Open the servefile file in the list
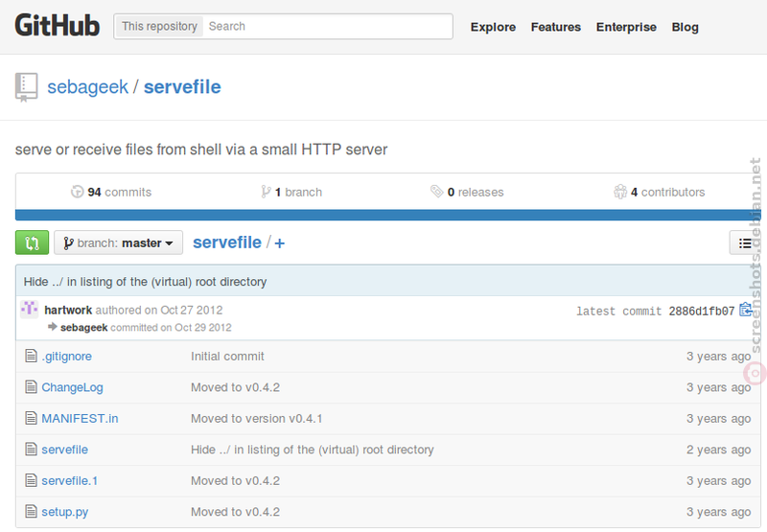This screenshot has width=767, height=532. point(64,450)
